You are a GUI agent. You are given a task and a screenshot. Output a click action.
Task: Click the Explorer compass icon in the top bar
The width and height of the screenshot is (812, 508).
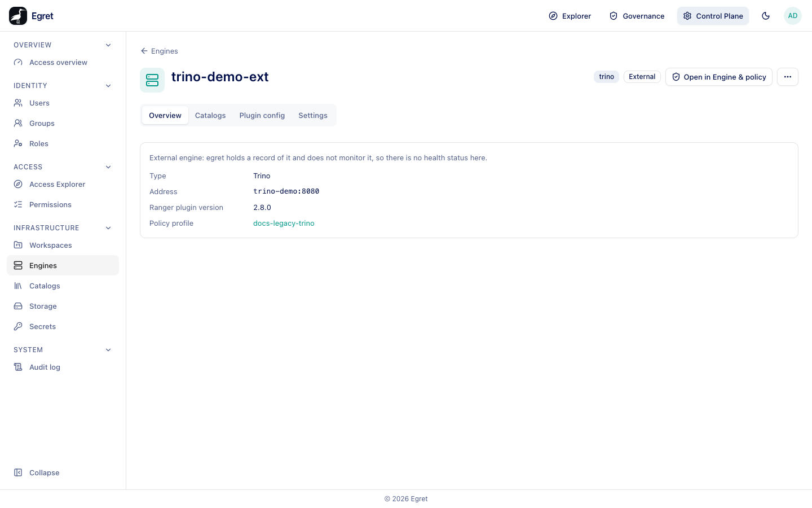coord(553,16)
